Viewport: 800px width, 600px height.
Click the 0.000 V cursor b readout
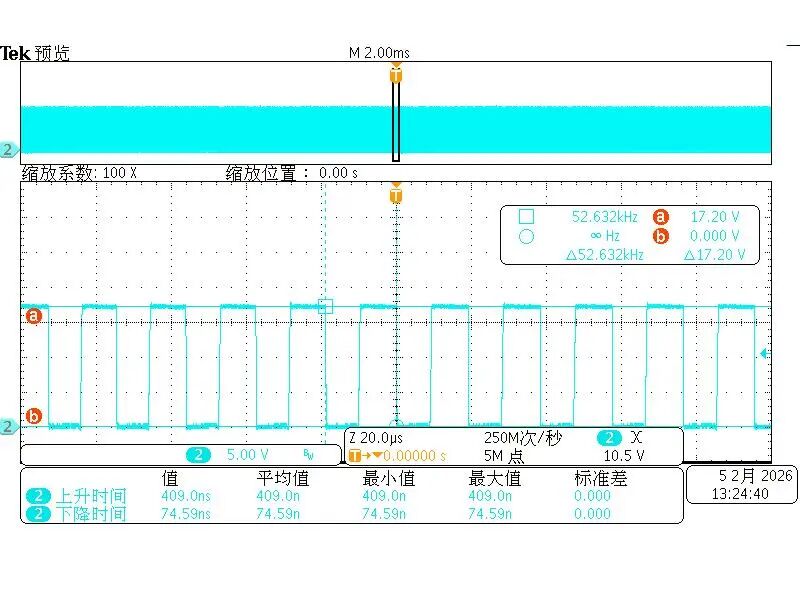point(715,236)
